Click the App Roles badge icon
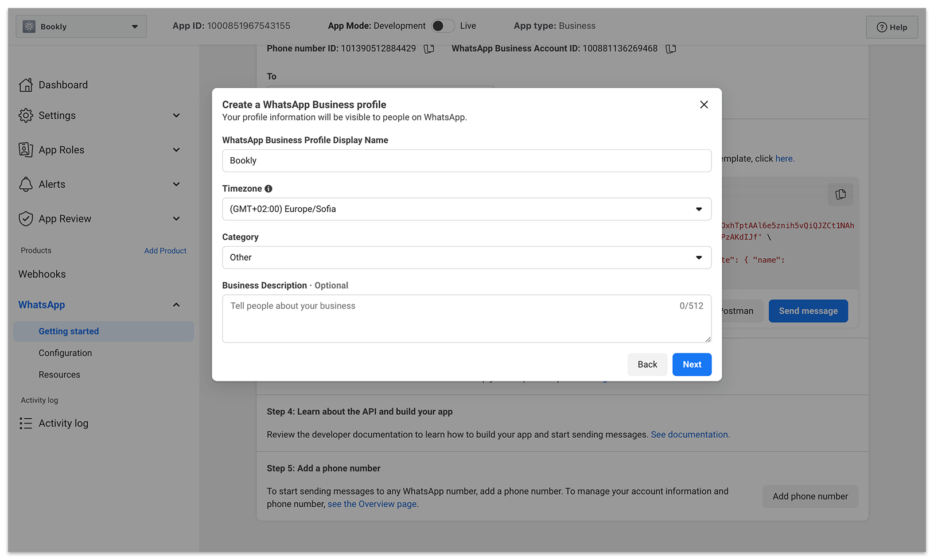 click(25, 150)
